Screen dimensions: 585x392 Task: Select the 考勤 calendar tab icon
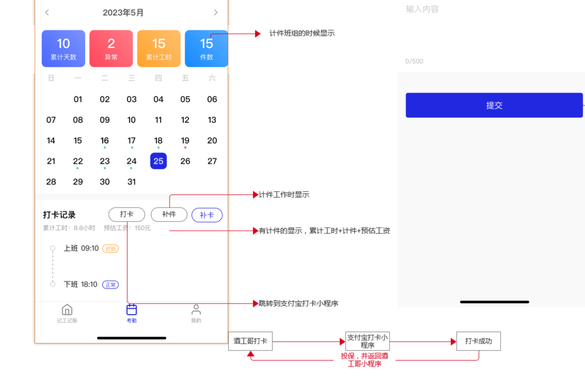[132, 310]
